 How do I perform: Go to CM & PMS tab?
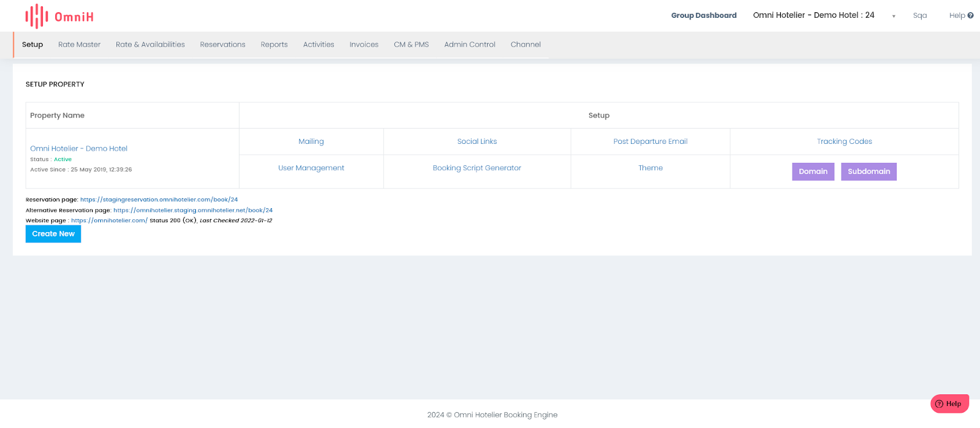tap(411, 45)
